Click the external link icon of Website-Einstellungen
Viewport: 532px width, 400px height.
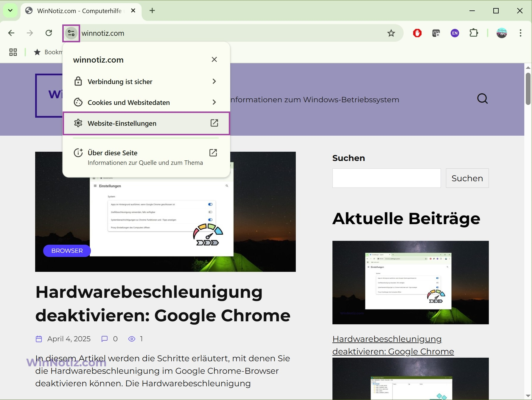coord(214,123)
